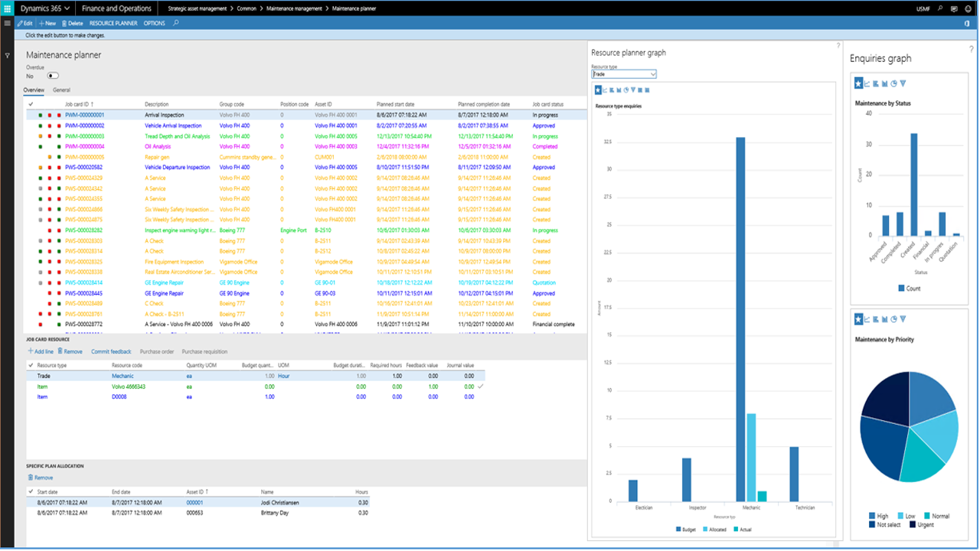Open the navigation pane hamburger menu
Viewport: 980px width, 551px height.
7,23
